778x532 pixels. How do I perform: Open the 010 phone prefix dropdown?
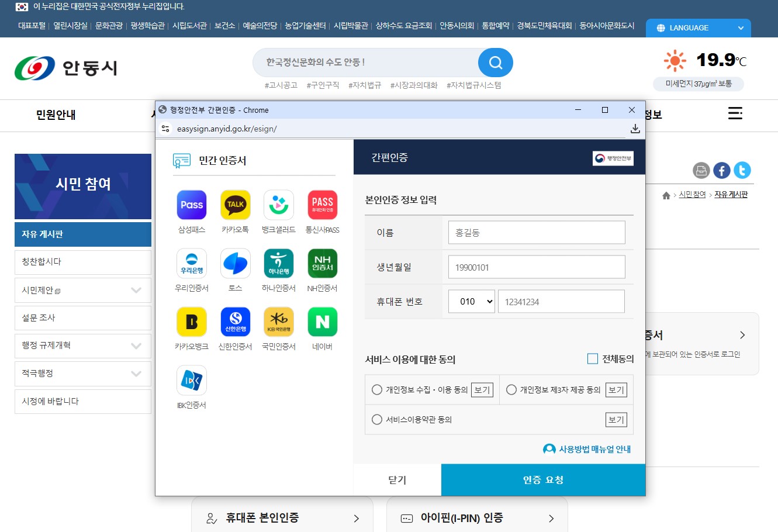pos(472,302)
